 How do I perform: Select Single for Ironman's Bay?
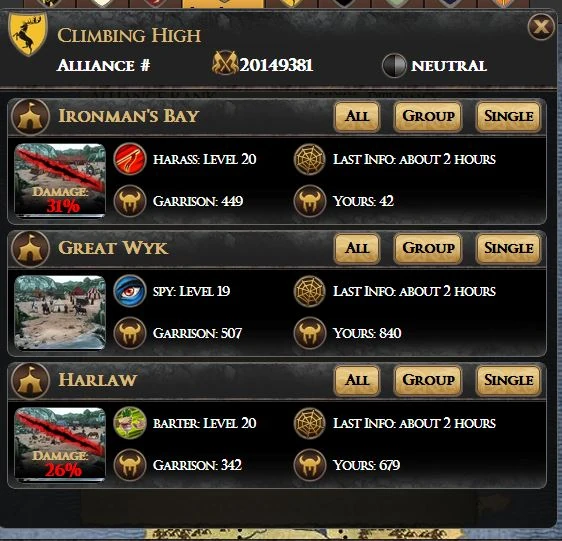point(508,117)
